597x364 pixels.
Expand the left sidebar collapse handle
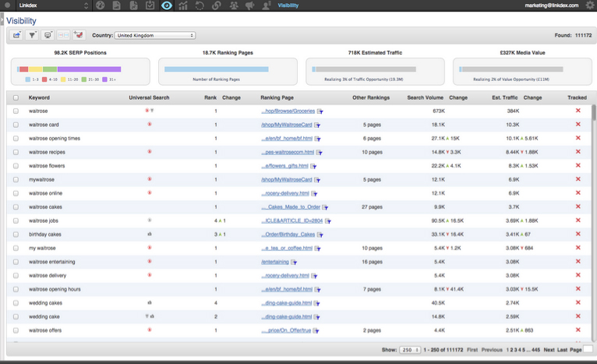[2, 19]
